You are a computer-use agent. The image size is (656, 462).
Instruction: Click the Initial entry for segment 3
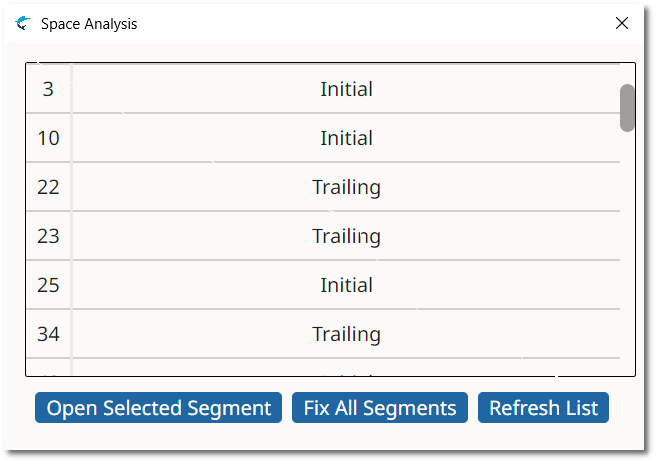tap(346, 89)
